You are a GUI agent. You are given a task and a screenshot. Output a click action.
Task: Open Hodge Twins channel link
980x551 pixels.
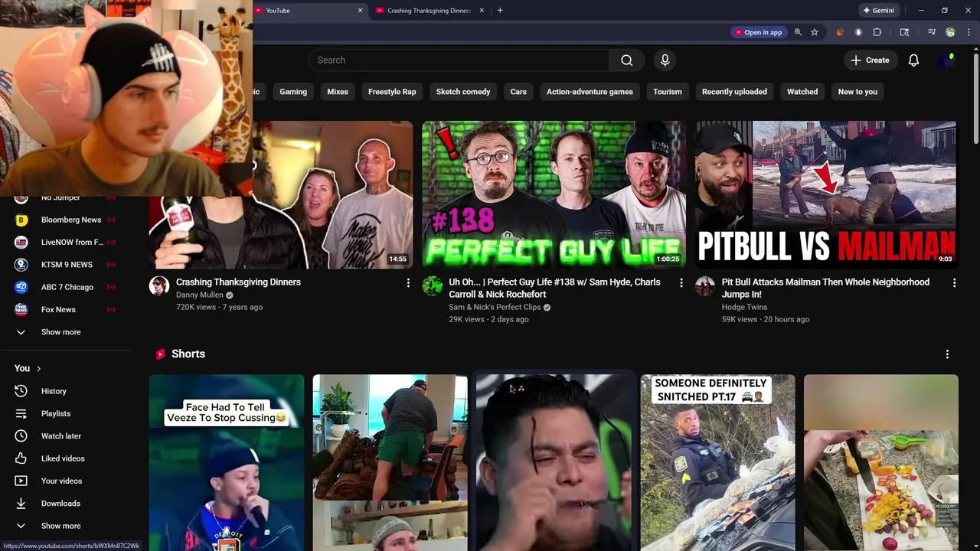(x=744, y=307)
